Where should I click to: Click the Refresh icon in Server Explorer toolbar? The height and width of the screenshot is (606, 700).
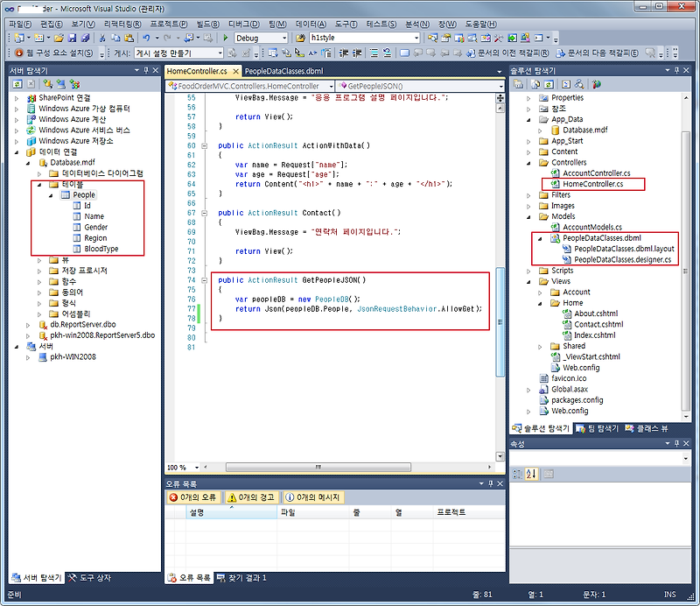17,84
